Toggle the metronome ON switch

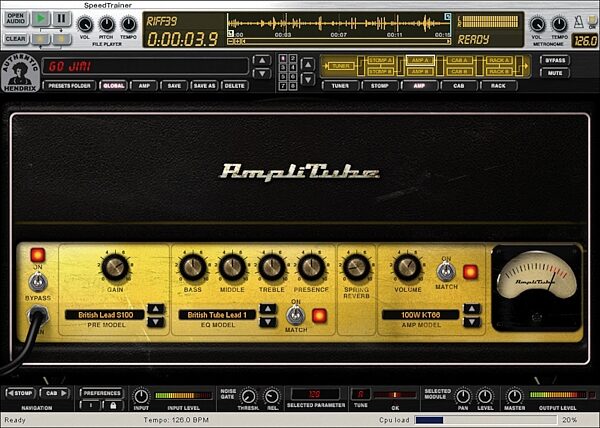pyautogui.click(x=592, y=21)
